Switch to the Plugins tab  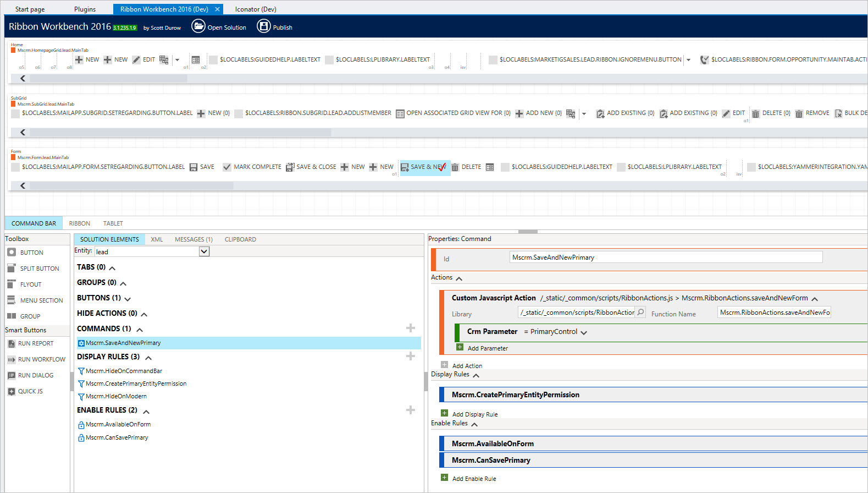tap(85, 9)
